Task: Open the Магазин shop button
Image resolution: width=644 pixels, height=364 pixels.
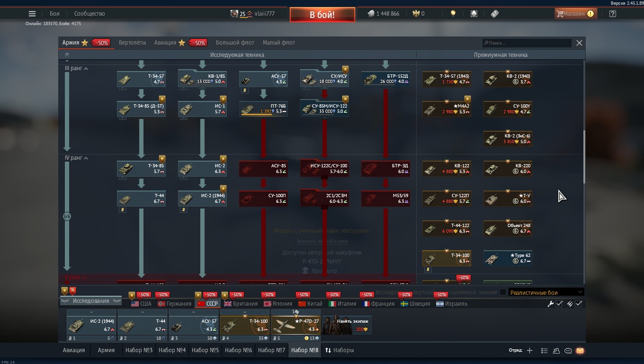Action: pos(575,14)
